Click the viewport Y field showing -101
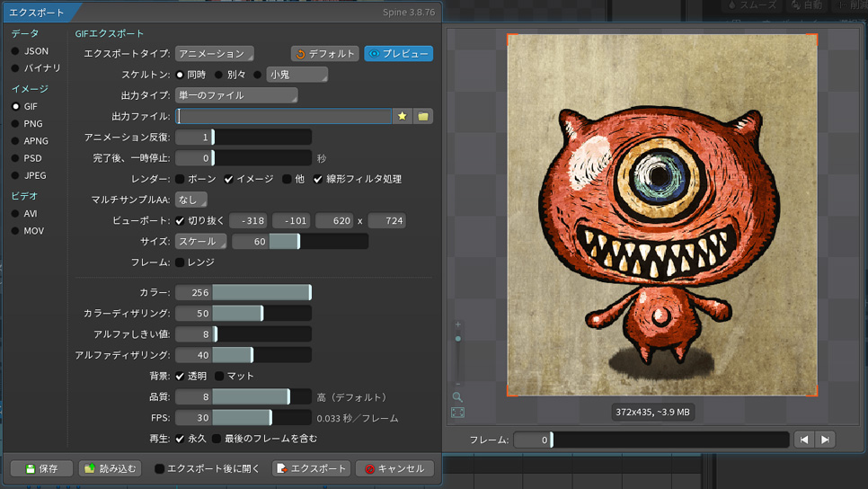The height and width of the screenshot is (489, 868). pos(291,220)
